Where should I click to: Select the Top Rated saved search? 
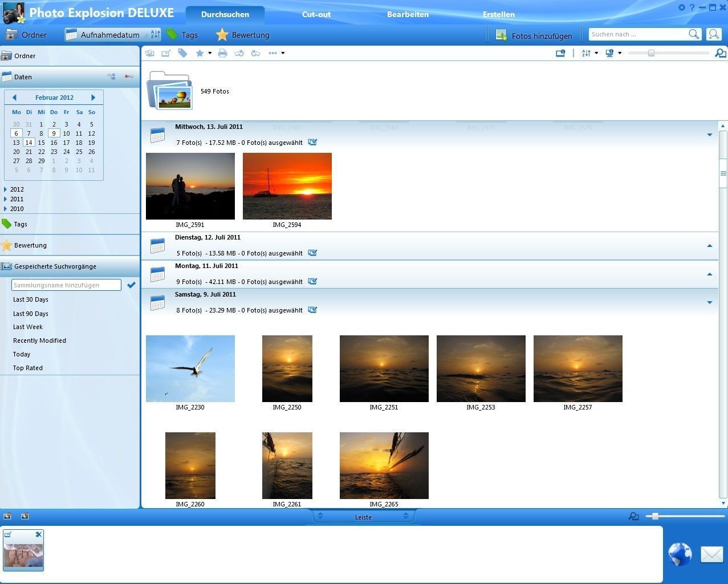pyautogui.click(x=28, y=368)
